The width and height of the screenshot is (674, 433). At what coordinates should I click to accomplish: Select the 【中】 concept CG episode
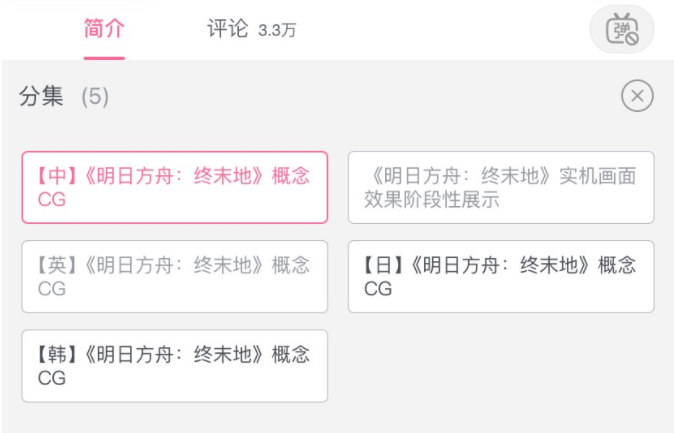coord(175,187)
